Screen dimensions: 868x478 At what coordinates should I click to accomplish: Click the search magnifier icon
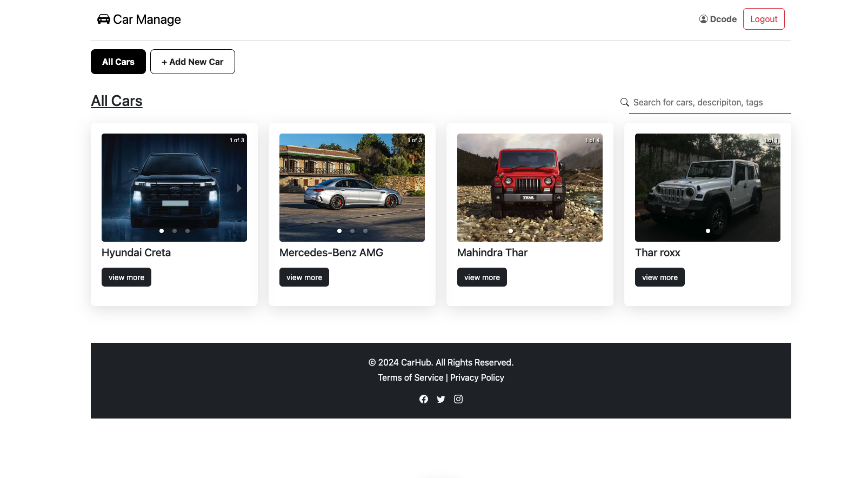(624, 102)
